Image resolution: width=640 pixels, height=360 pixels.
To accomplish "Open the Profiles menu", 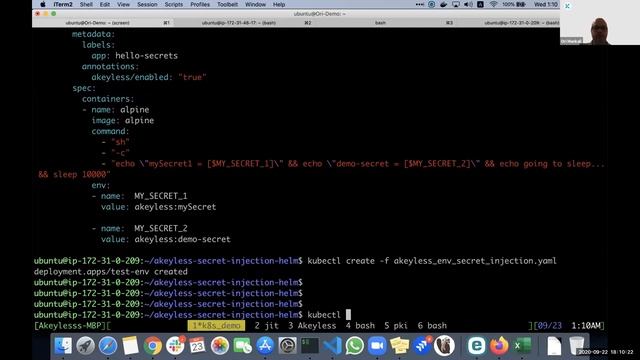I will click(x=200, y=4).
